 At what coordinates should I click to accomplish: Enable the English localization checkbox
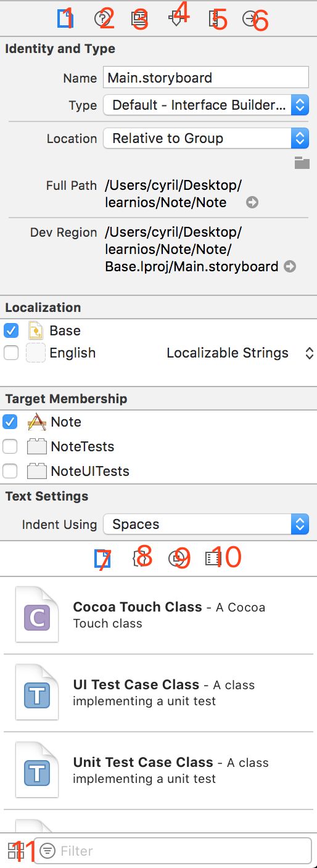pos(10,353)
